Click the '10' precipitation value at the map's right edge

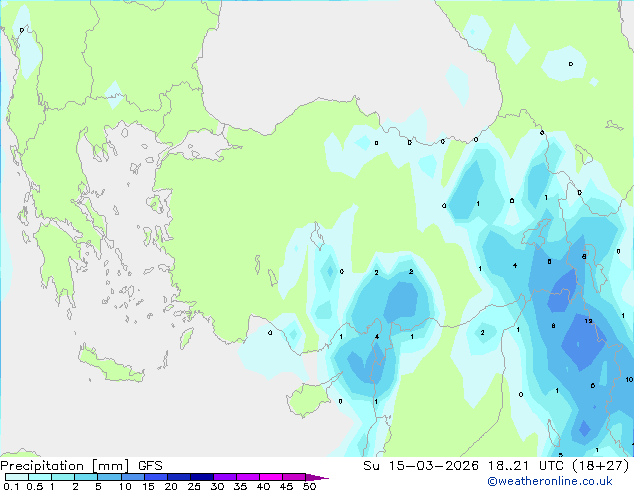pos(629,379)
